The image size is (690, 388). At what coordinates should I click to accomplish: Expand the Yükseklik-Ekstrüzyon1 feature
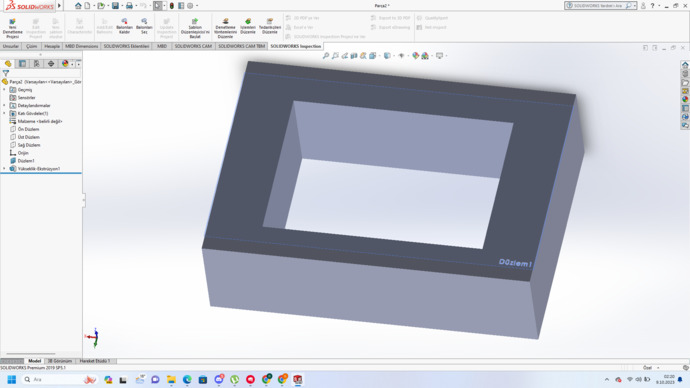tap(4, 169)
